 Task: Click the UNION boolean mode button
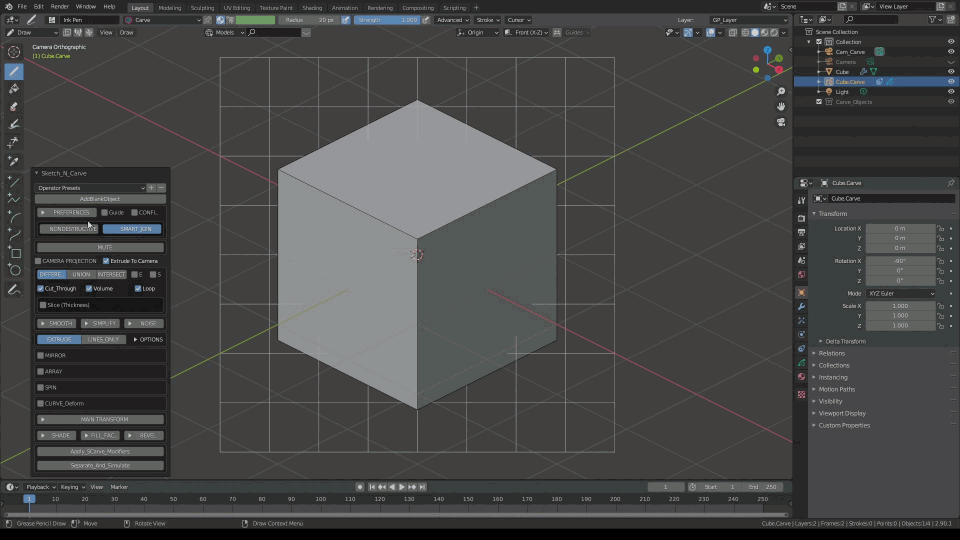[x=81, y=274]
